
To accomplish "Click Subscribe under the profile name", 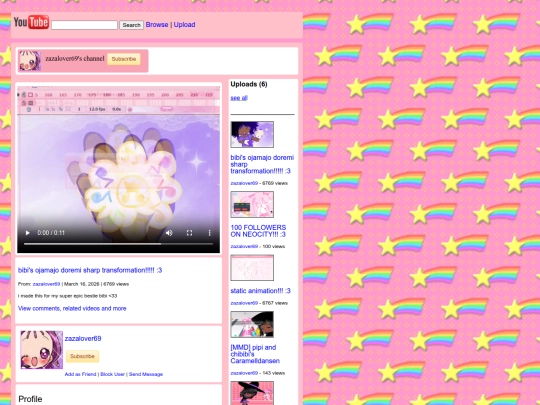I will click(82, 356).
